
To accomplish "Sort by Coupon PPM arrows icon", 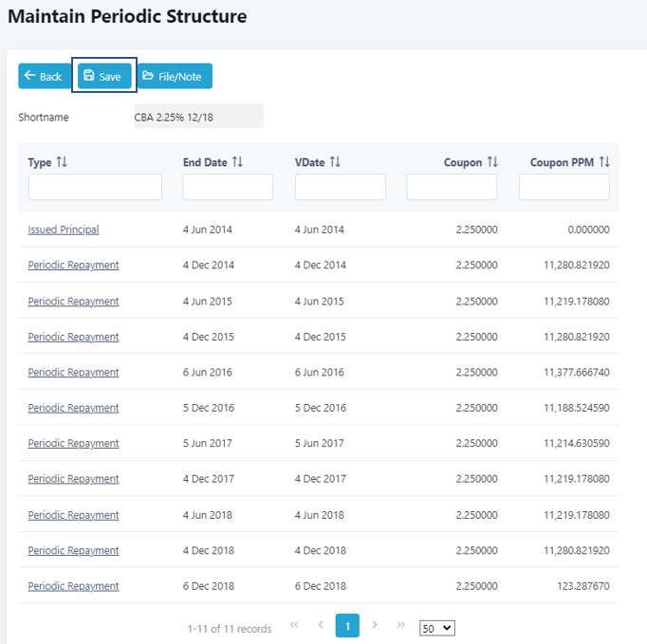I will pyautogui.click(x=604, y=162).
